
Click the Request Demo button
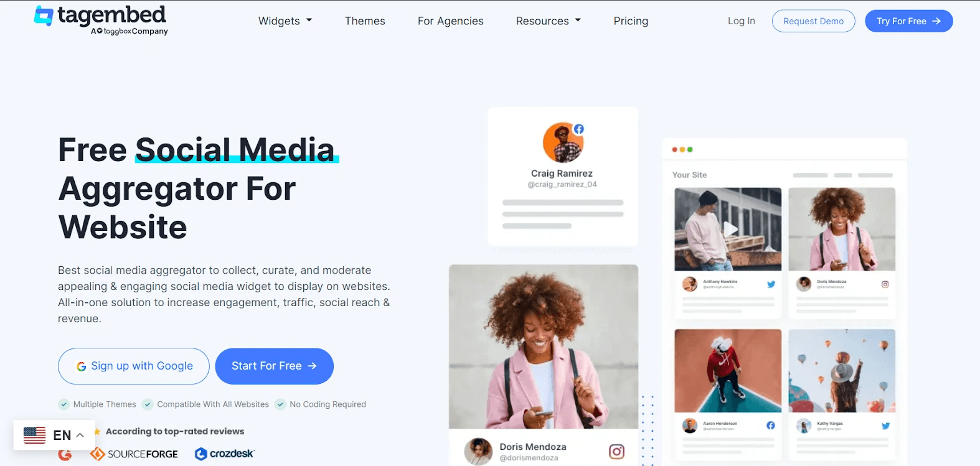click(813, 21)
